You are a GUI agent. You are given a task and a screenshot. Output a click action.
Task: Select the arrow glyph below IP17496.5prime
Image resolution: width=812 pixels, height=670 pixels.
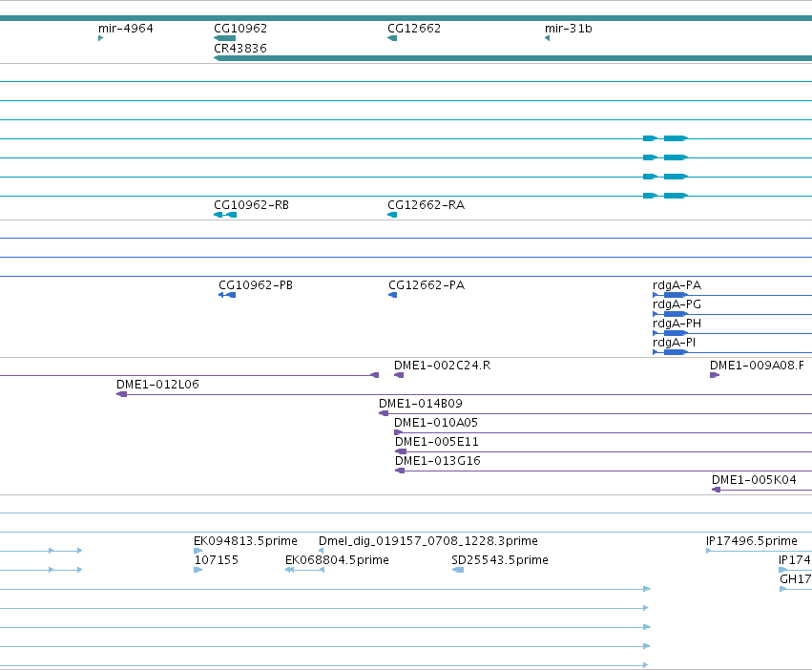[x=708, y=551]
